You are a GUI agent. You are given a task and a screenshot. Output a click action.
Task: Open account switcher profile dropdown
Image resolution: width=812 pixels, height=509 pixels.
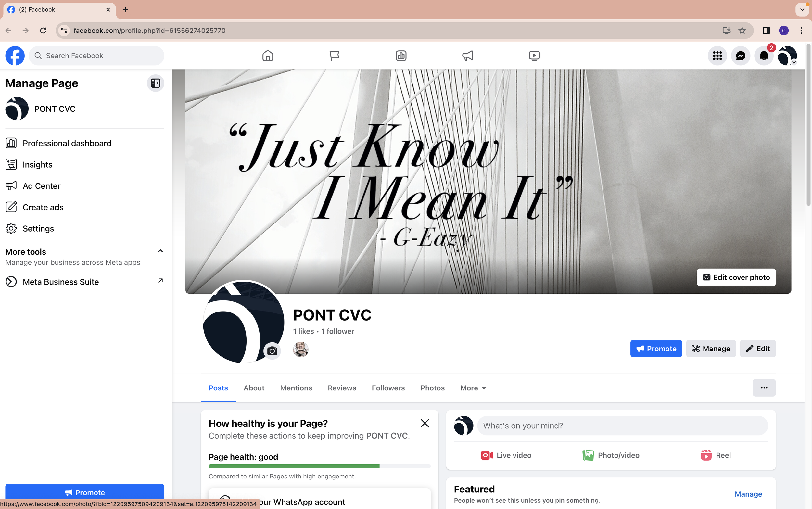pos(787,56)
